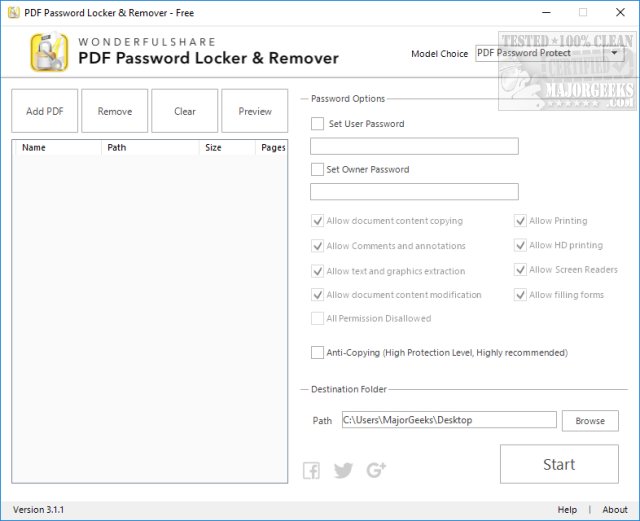Click the Start button
Viewport: 640px width, 521px height.
[559, 464]
